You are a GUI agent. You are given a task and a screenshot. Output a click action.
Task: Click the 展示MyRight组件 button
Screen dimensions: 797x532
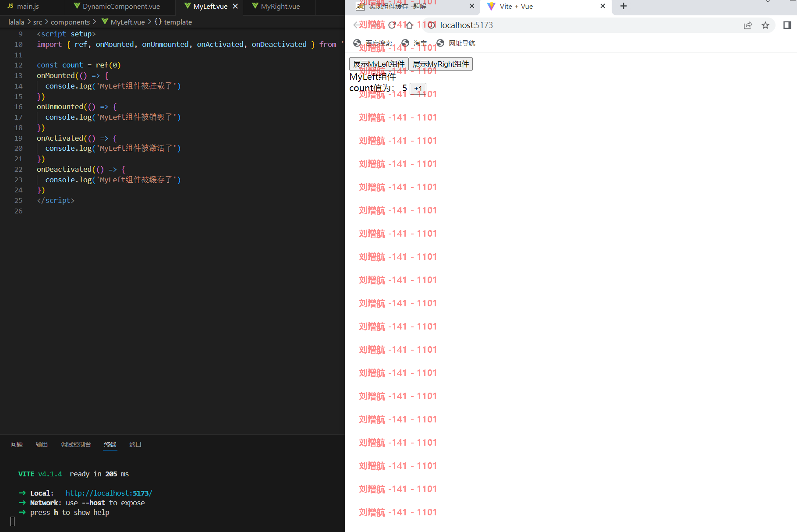(x=441, y=64)
